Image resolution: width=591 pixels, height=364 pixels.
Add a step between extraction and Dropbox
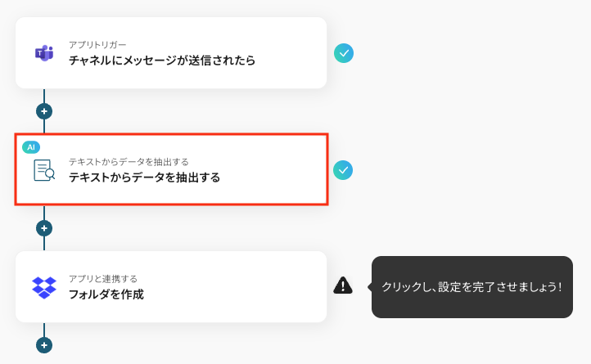pyautogui.click(x=44, y=228)
